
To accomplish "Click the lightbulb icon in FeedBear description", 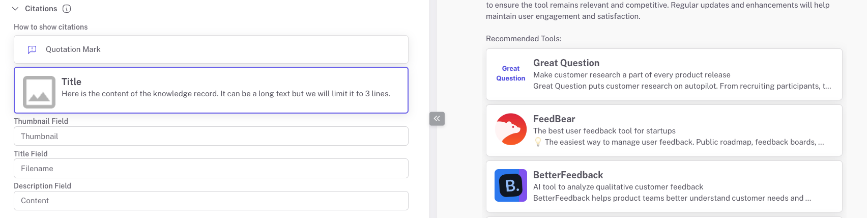I will coord(538,142).
